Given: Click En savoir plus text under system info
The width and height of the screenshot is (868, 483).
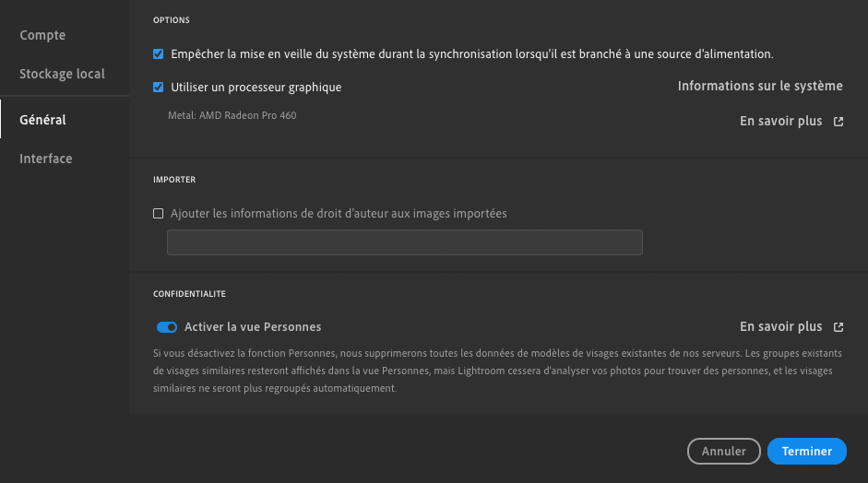Looking at the screenshot, I should [780, 121].
